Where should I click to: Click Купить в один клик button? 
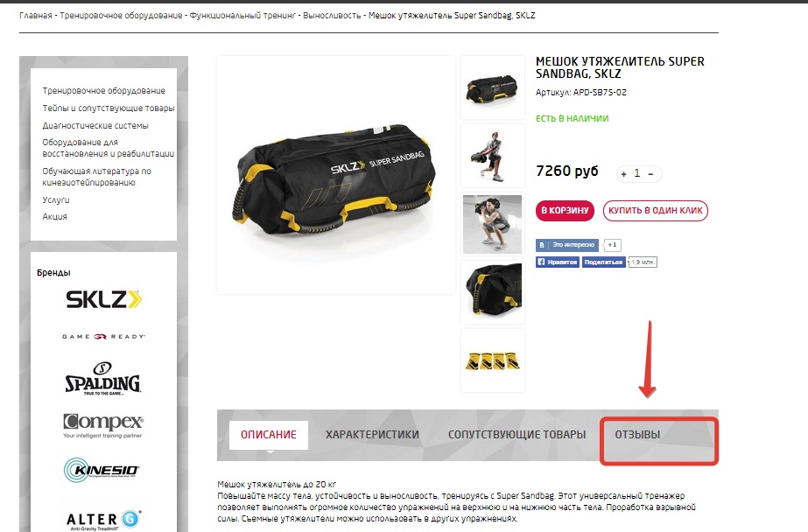(x=656, y=211)
